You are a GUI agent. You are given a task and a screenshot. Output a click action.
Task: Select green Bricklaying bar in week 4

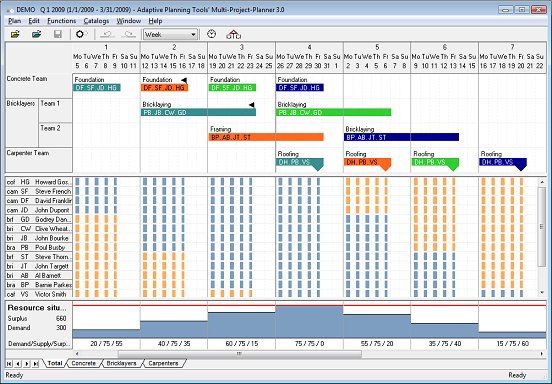pyautogui.click(x=334, y=113)
